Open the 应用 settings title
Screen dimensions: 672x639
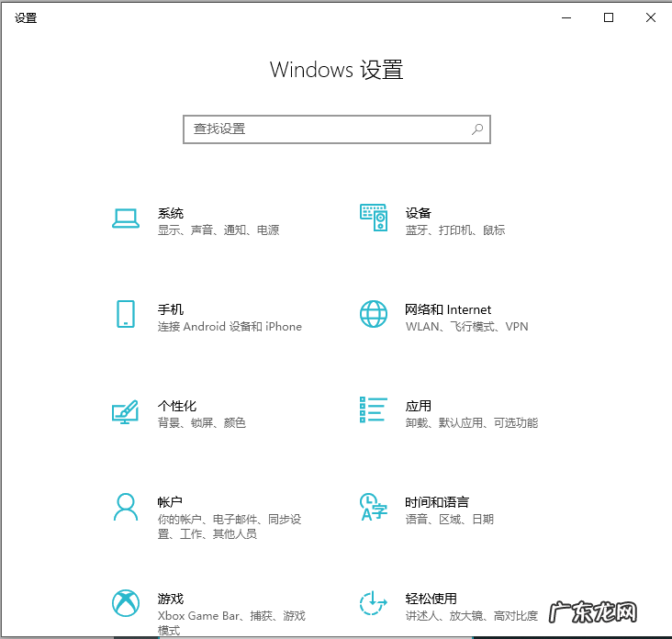(419, 406)
